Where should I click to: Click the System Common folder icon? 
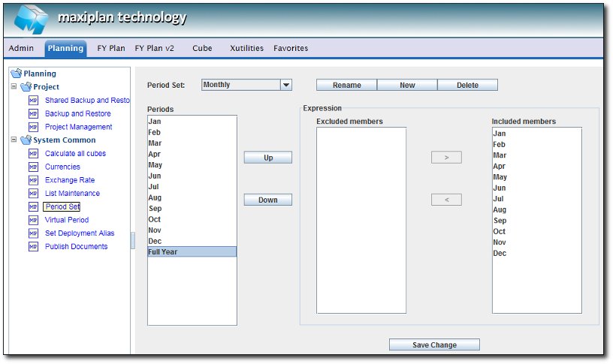click(x=26, y=140)
